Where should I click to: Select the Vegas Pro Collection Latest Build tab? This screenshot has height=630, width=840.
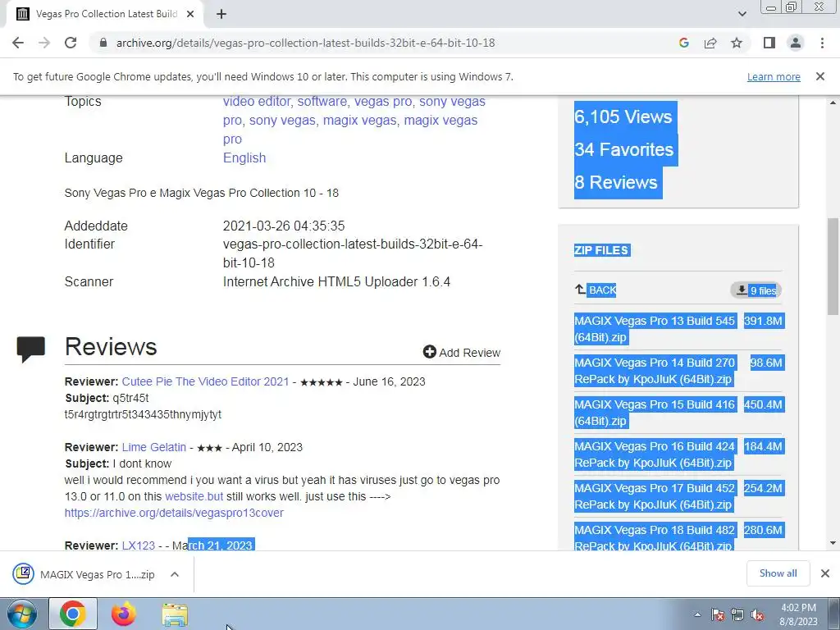[104, 15]
